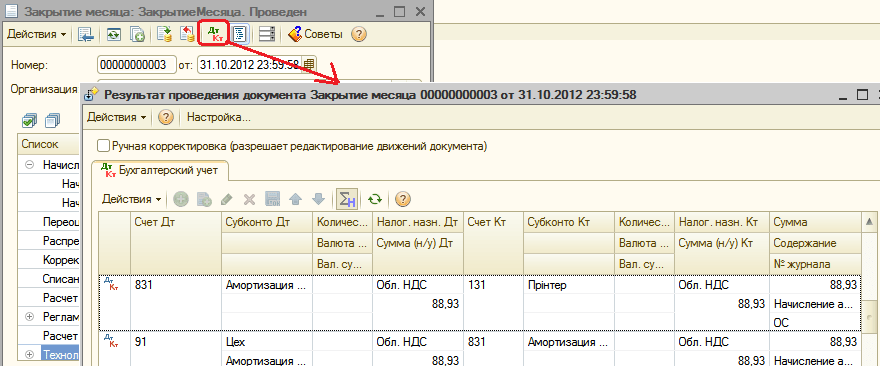
Task: Click the Сумма column header
Action: point(815,222)
